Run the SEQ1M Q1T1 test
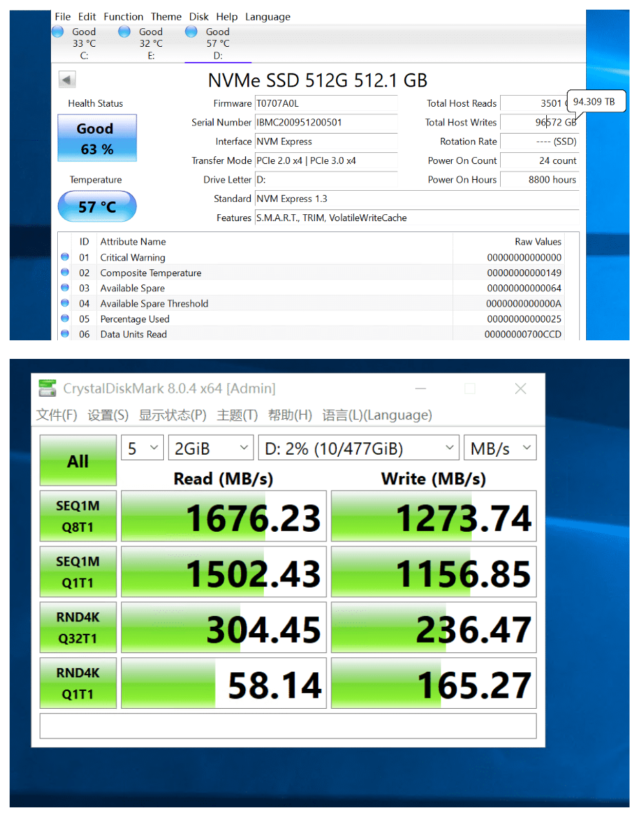 point(78,572)
